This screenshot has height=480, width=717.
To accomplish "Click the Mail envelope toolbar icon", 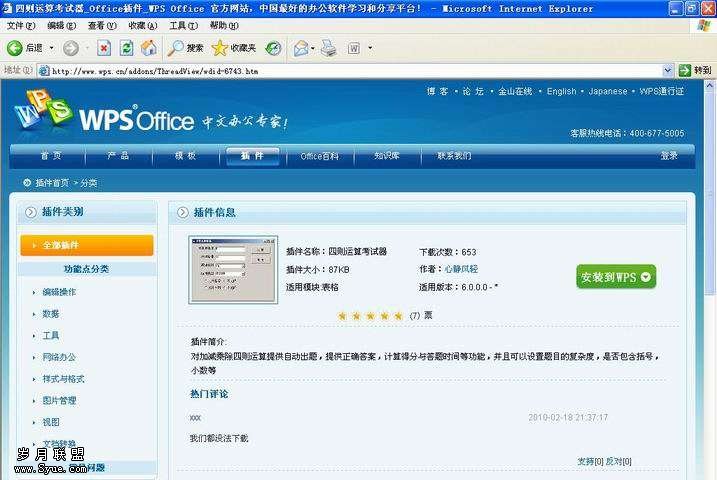I will (x=301, y=48).
